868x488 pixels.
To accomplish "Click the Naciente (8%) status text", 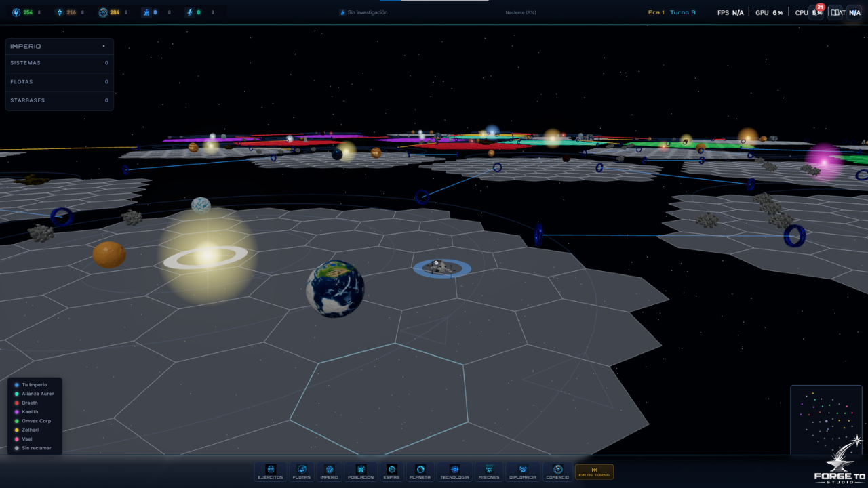I will (x=521, y=12).
